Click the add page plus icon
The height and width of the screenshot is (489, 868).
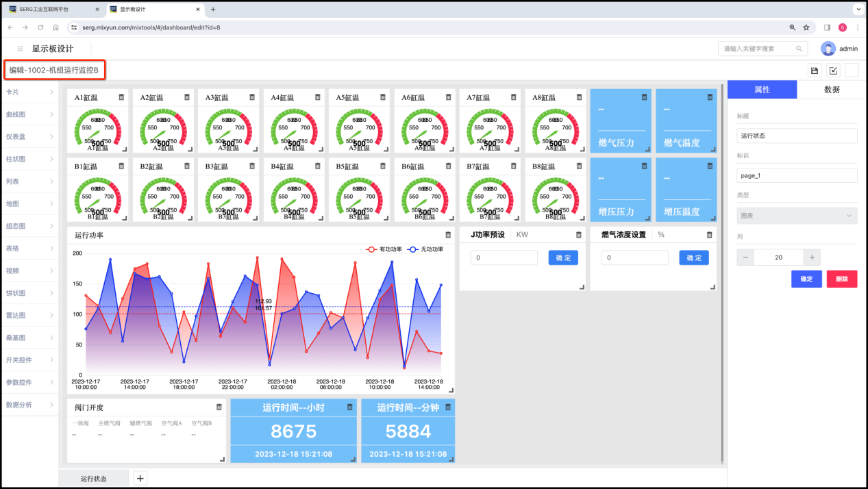point(140,478)
